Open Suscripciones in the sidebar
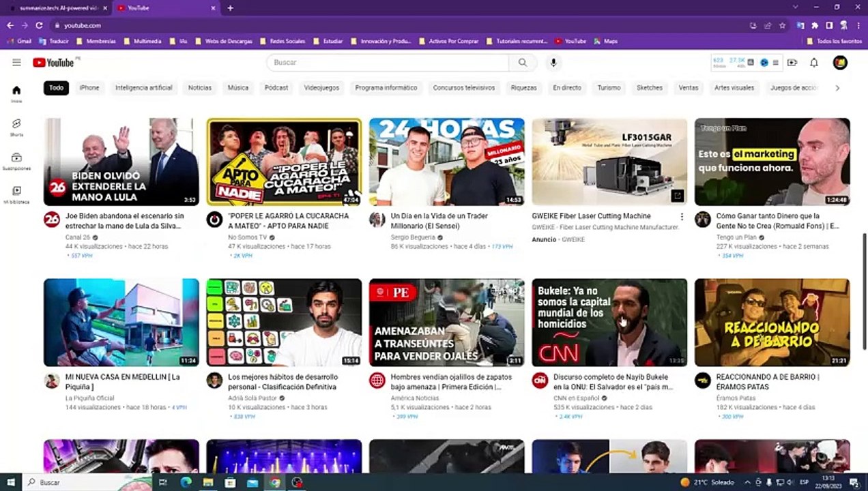Screen dimensions: 868x491 tap(16, 161)
